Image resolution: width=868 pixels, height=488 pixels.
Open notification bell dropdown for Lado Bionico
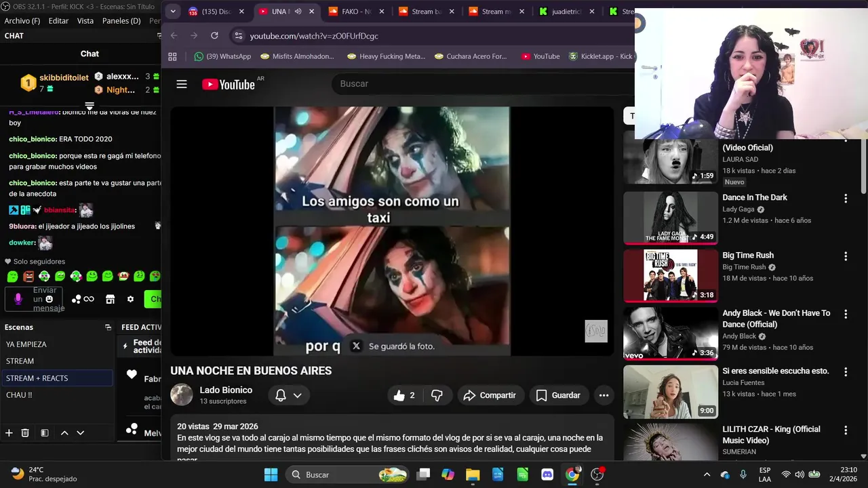pyautogui.click(x=288, y=395)
